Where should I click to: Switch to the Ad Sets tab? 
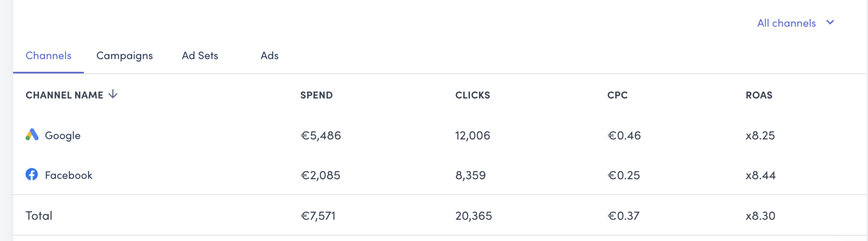(200, 55)
